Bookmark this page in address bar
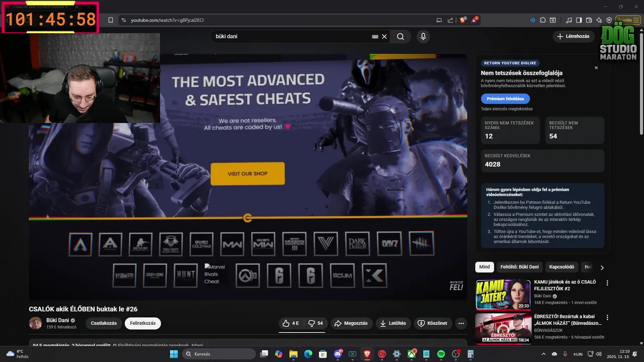 point(111,20)
